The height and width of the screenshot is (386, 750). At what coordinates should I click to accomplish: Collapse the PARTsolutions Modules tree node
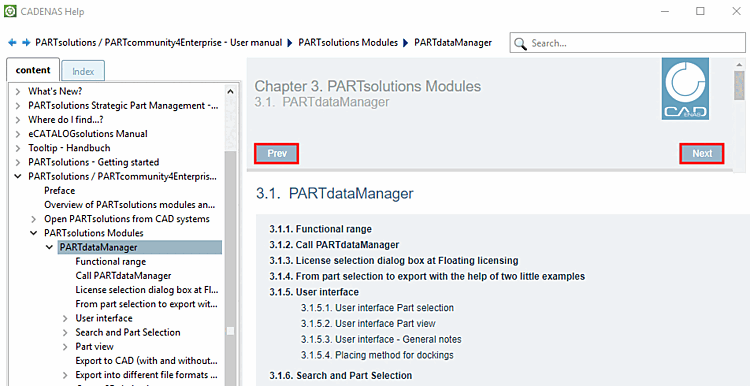pos(33,233)
